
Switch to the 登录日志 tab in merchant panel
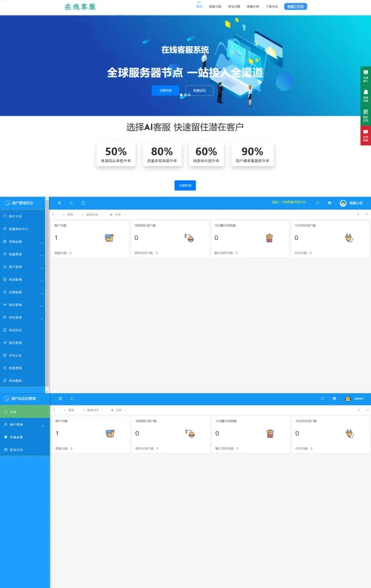point(92,215)
